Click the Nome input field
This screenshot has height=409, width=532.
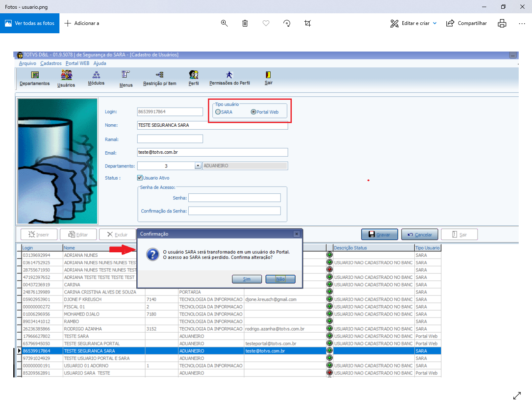[212, 125]
